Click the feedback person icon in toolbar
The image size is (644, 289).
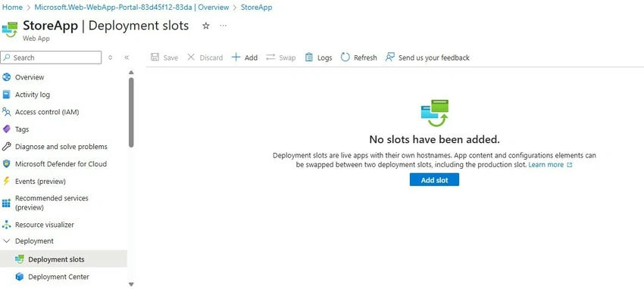[389, 57]
